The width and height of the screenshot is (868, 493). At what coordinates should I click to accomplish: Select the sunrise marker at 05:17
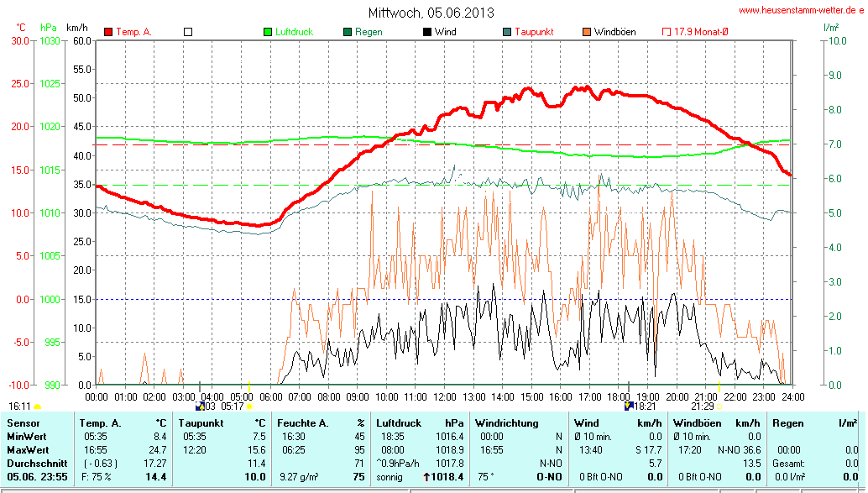coord(249,406)
